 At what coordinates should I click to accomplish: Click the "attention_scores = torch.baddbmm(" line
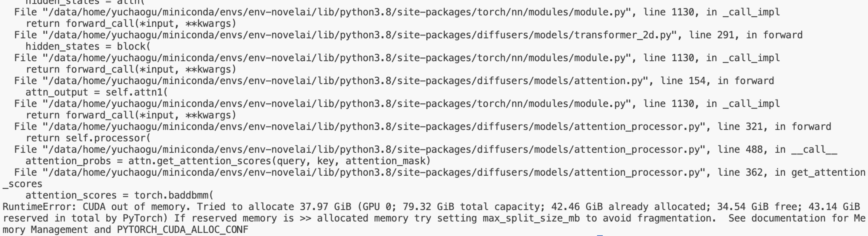[x=119, y=195]
